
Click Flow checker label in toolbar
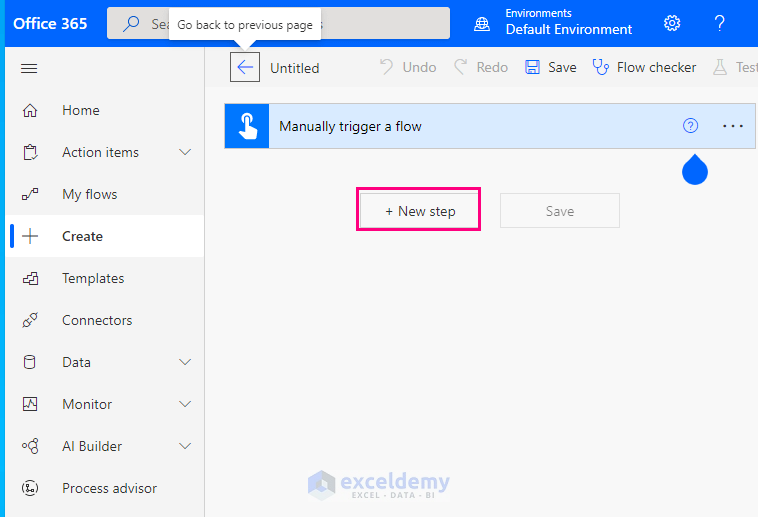pyautogui.click(x=656, y=67)
